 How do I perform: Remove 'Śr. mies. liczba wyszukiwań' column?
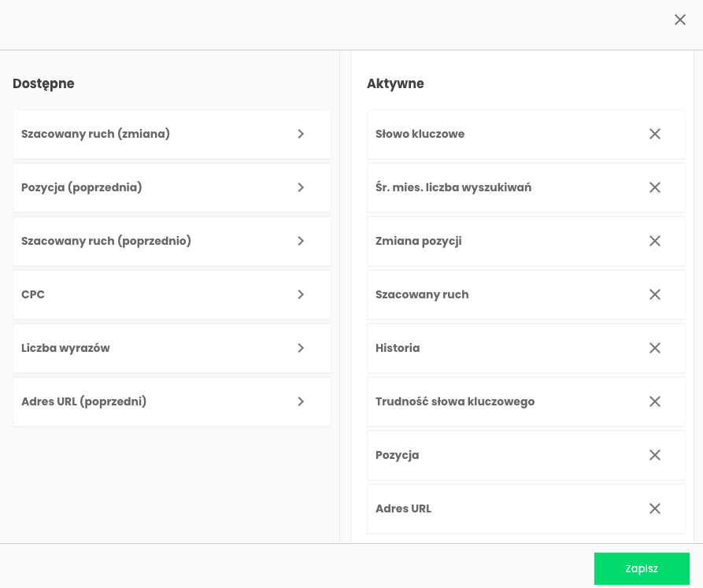654,187
